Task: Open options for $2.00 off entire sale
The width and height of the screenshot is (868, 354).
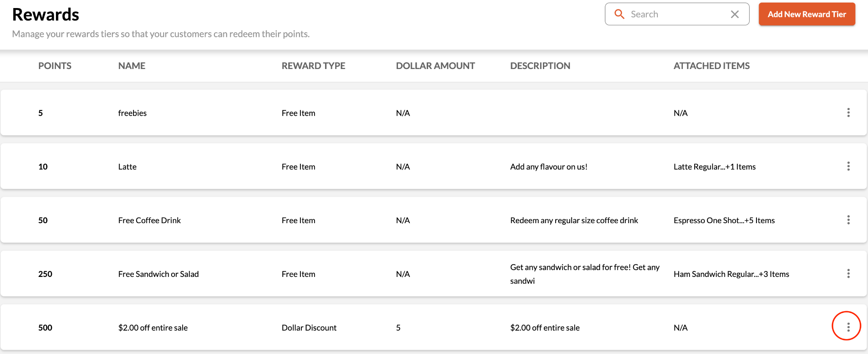Action: click(848, 327)
